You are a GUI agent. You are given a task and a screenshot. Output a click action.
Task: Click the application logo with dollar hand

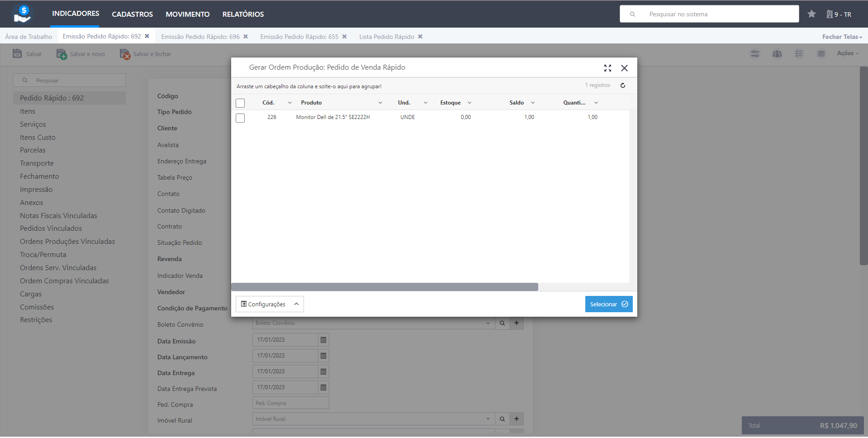click(22, 14)
